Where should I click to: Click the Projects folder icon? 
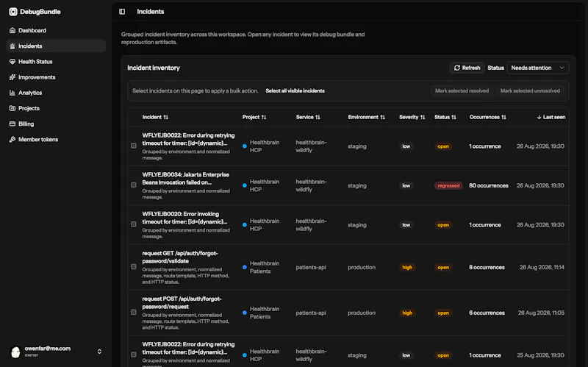pos(12,108)
